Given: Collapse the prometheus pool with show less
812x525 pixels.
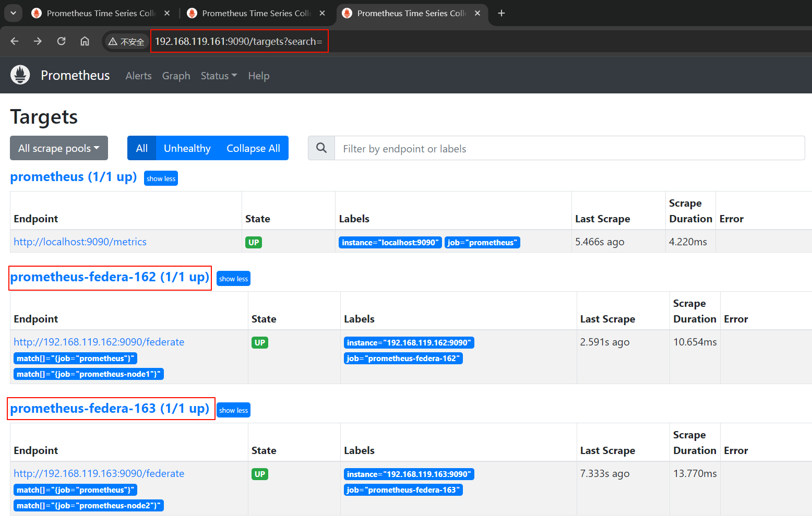Looking at the screenshot, I should pos(161,178).
